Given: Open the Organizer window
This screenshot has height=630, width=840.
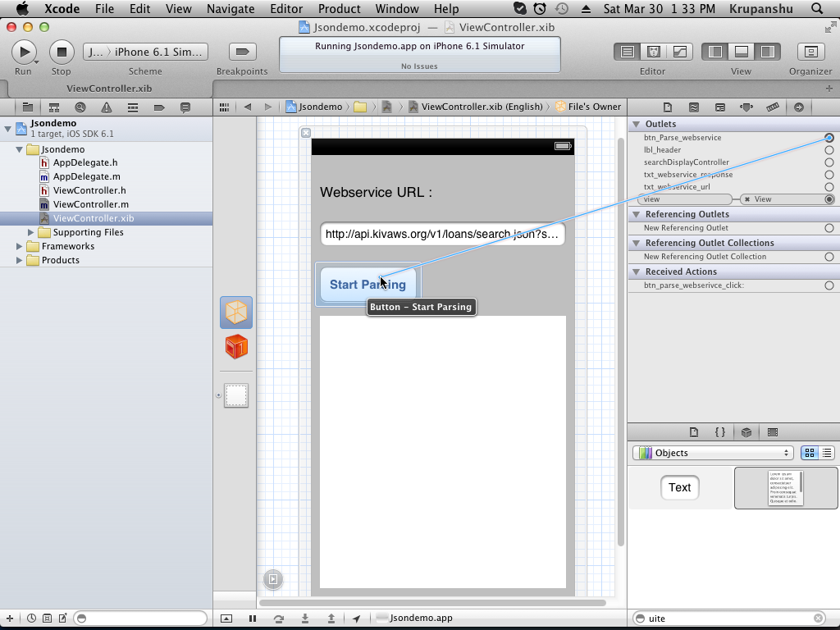Looking at the screenshot, I should (810, 52).
